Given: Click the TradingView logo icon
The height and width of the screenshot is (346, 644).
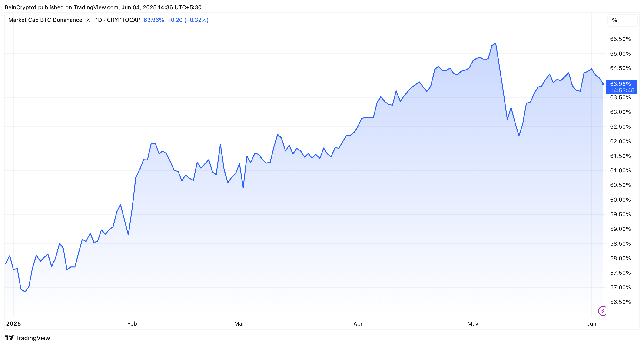Looking at the screenshot, I should point(9,338).
